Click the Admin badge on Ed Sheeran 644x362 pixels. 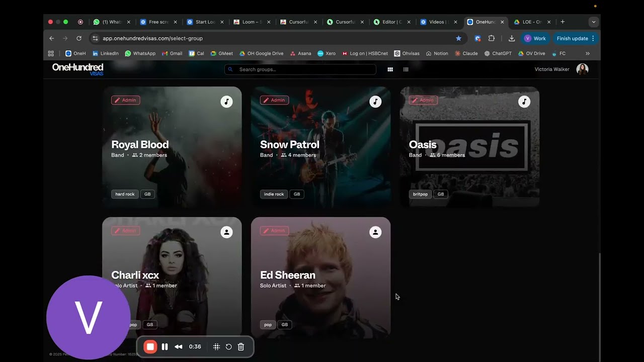point(274,231)
